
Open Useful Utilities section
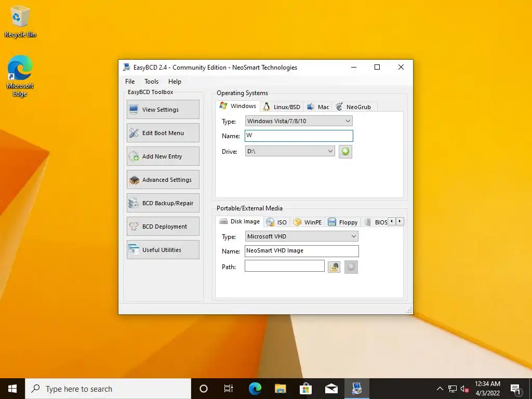click(163, 250)
